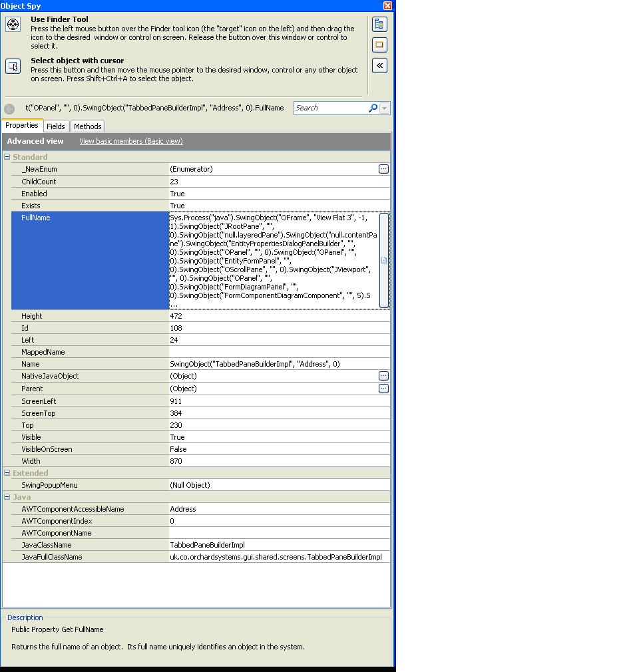Click the uk.co.orchardsystems full class name value
The image size is (639, 672).
(276, 557)
